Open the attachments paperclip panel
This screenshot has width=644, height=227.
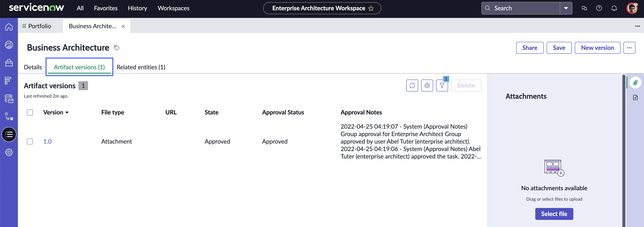pos(635,83)
